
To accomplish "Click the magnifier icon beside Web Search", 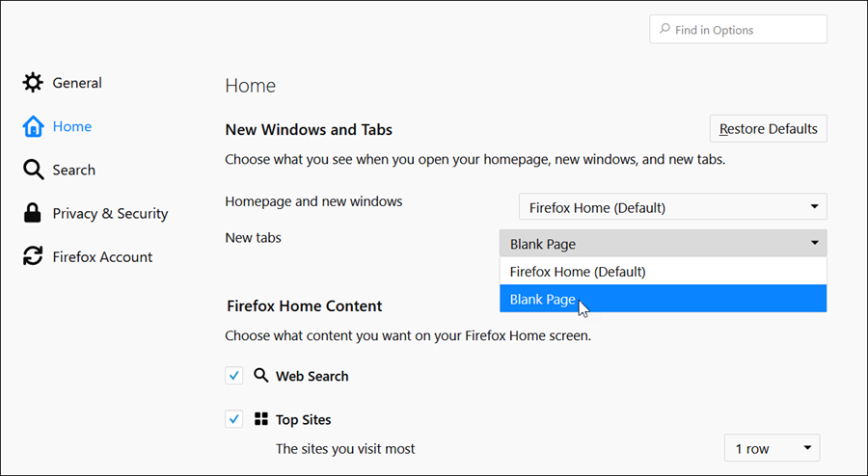I will click(261, 376).
